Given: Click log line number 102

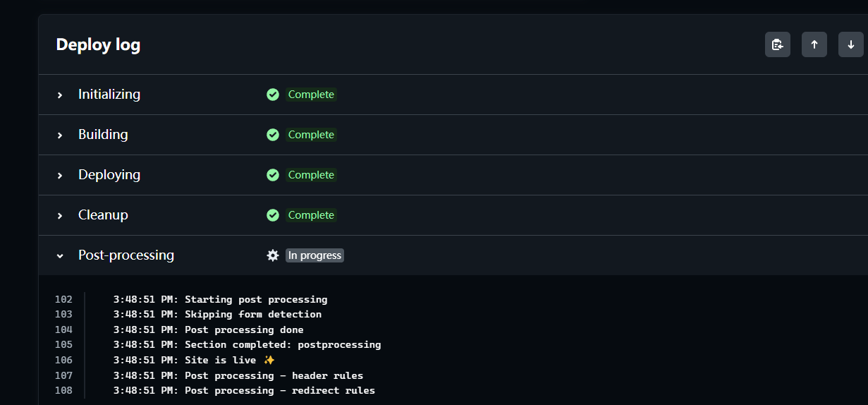Looking at the screenshot, I should point(63,299).
